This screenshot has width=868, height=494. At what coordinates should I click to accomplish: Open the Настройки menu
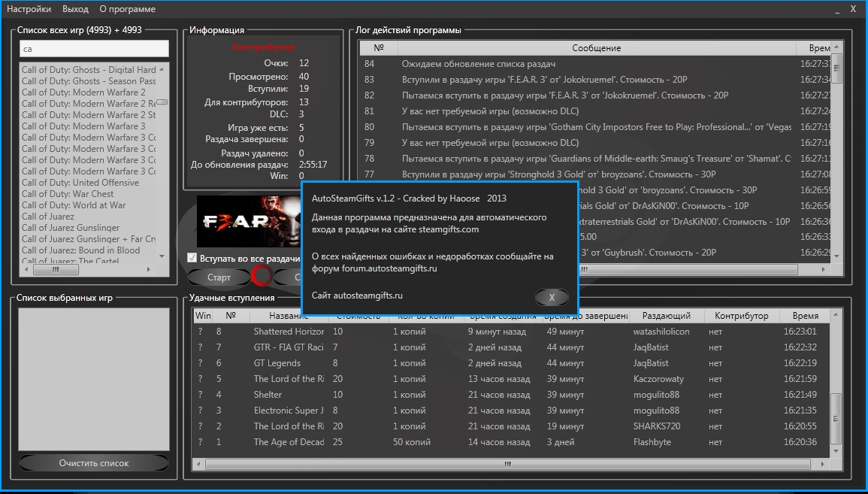[x=29, y=9]
